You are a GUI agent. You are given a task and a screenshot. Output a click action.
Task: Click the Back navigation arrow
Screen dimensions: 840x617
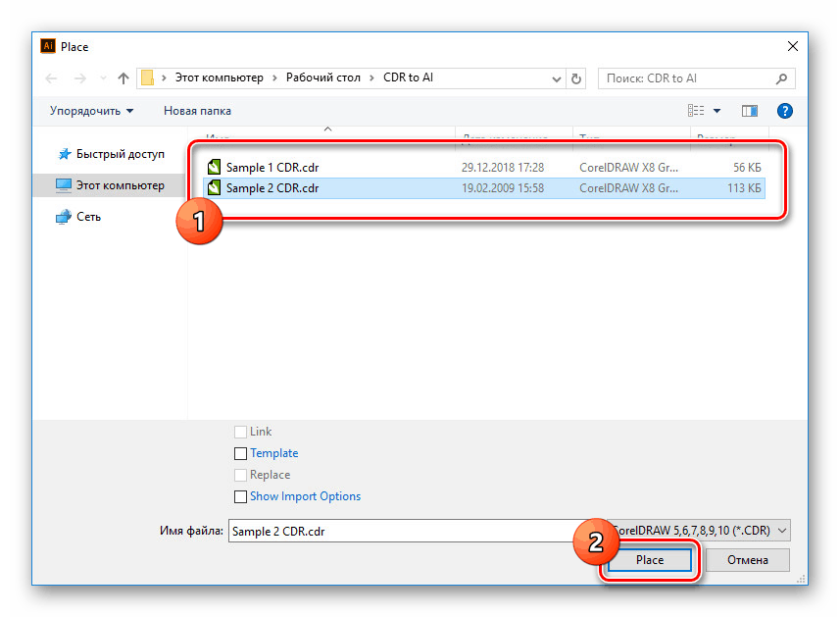[x=51, y=78]
